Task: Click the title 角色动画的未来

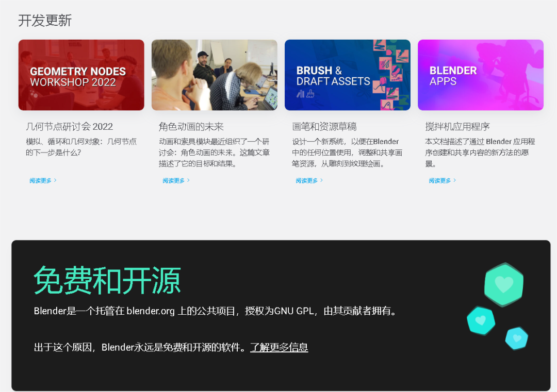Action: click(191, 127)
